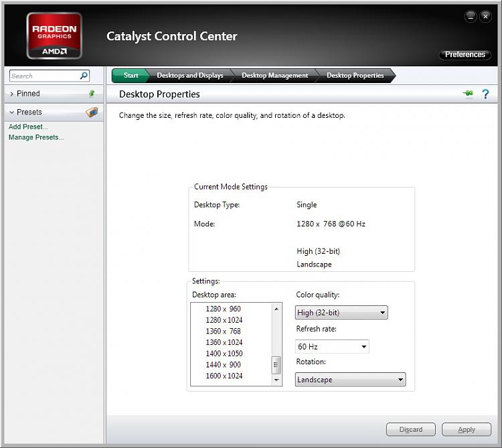Click the desktop area list down arrow
502x448 pixels.
coord(276,380)
